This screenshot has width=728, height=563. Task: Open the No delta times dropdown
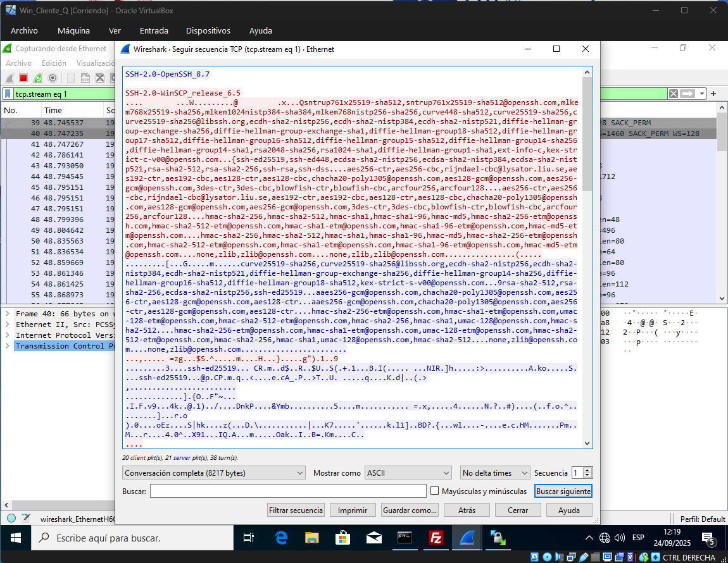[495, 473]
